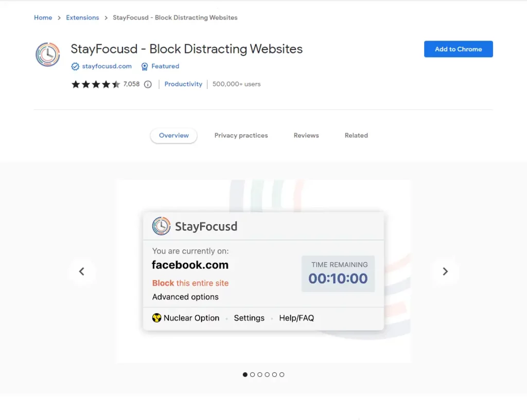Select the fourth carousel dot
This screenshot has width=527, height=420.
[x=267, y=375]
